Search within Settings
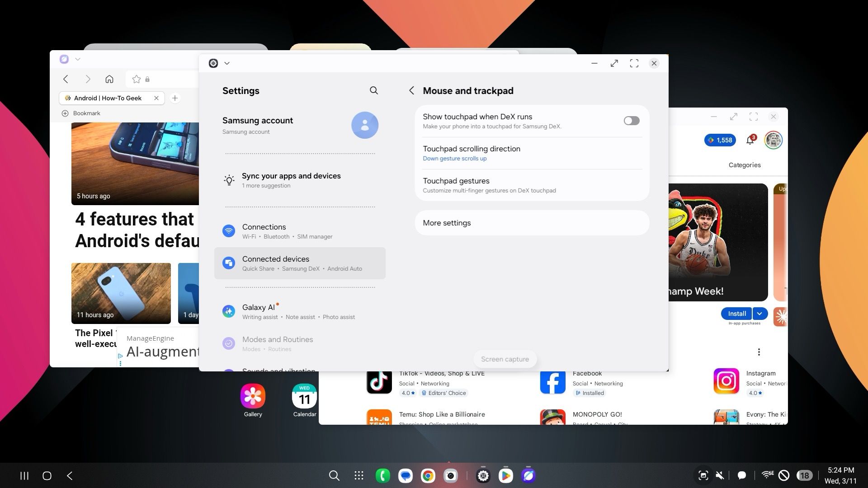Screen dimensions: 868x488 tap(373, 90)
